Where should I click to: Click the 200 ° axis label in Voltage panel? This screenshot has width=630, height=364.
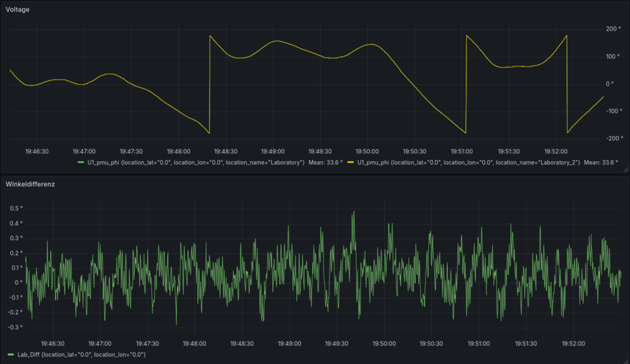point(613,29)
